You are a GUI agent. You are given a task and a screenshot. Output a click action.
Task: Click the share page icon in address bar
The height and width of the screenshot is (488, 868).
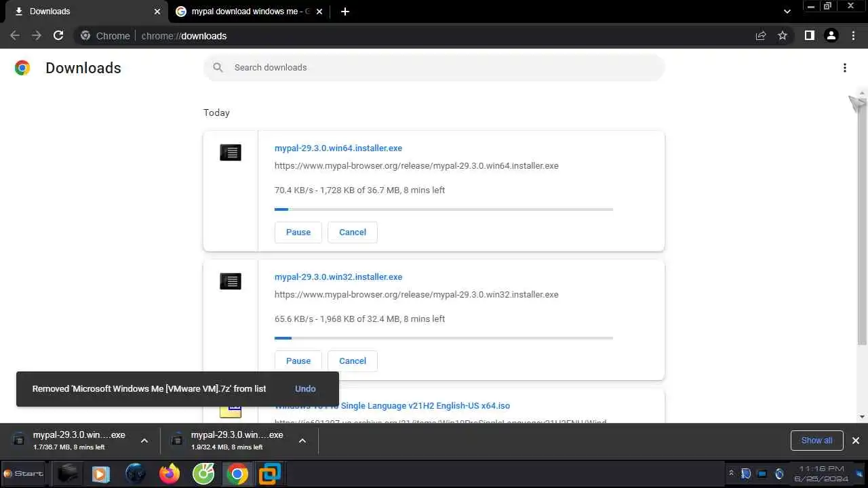761,36
